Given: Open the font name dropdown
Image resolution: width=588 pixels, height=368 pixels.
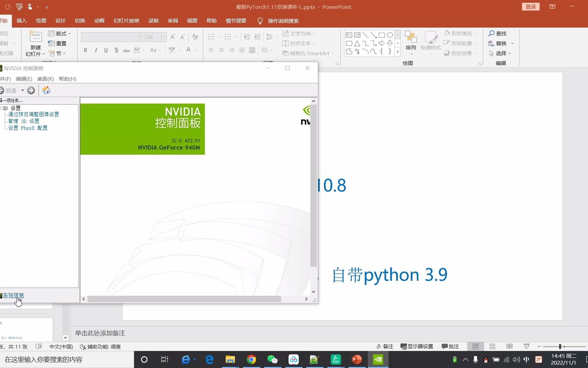Looking at the screenshot, I should (x=142, y=37).
